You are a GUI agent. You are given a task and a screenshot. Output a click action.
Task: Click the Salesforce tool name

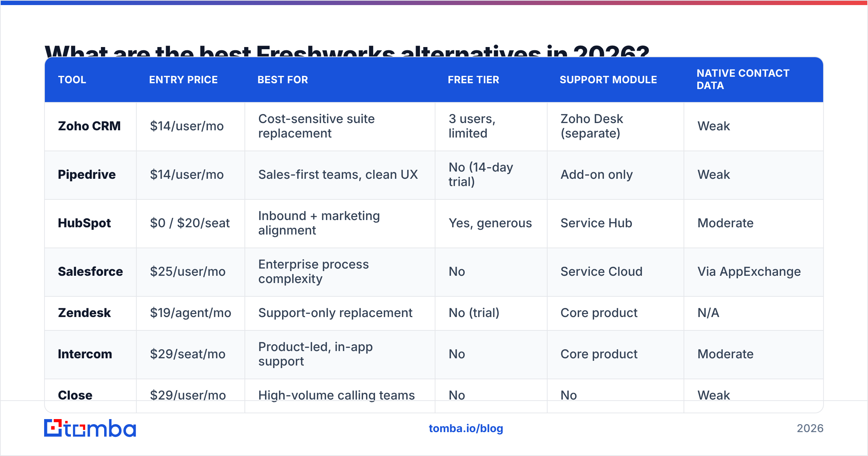pos(90,271)
